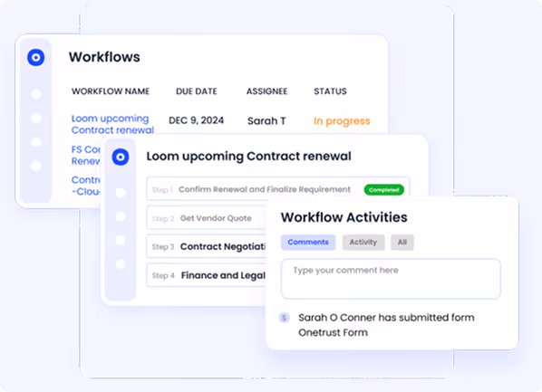Open Step 2 Get Vendor Quote
The height and width of the screenshot is (392, 542).
[207, 217]
